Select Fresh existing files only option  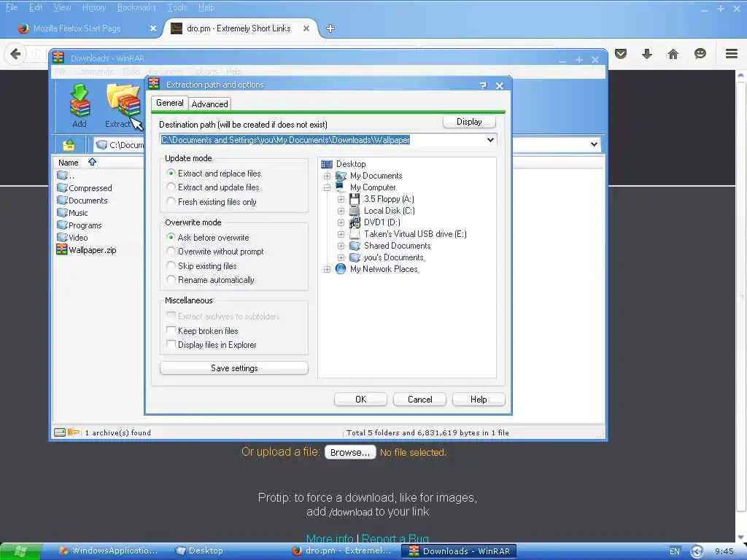pos(171,201)
